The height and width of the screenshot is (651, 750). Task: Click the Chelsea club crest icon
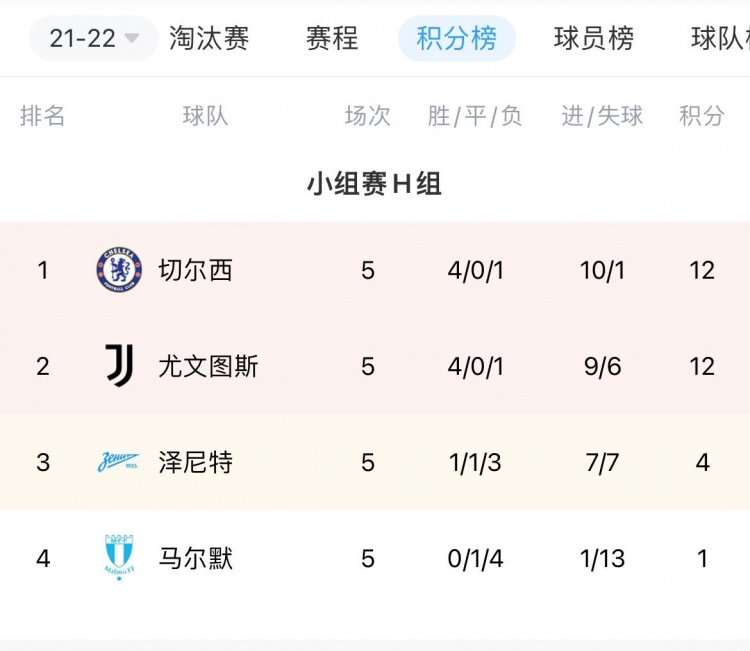click(x=119, y=270)
